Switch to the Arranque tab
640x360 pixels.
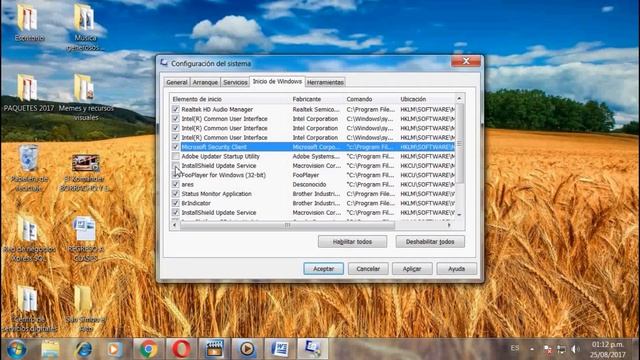tap(205, 82)
